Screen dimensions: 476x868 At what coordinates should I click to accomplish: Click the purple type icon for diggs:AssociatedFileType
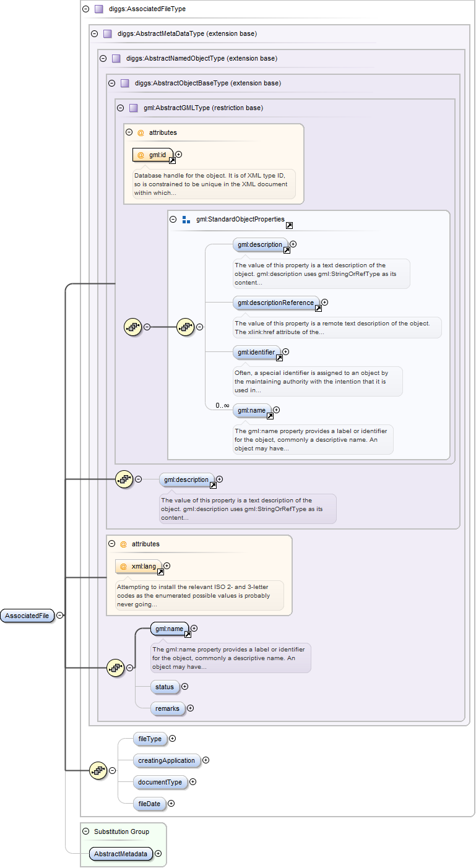point(98,9)
